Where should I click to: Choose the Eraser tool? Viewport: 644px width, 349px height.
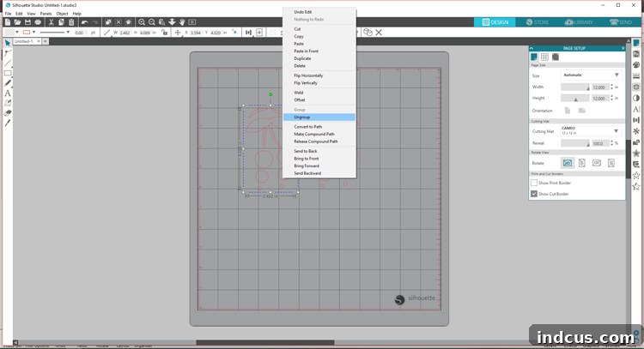[8, 113]
